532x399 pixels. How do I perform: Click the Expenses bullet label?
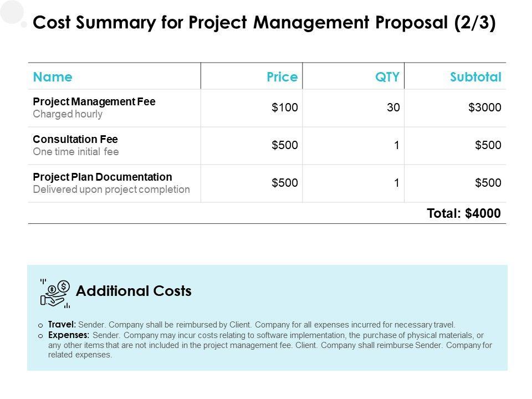point(69,335)
